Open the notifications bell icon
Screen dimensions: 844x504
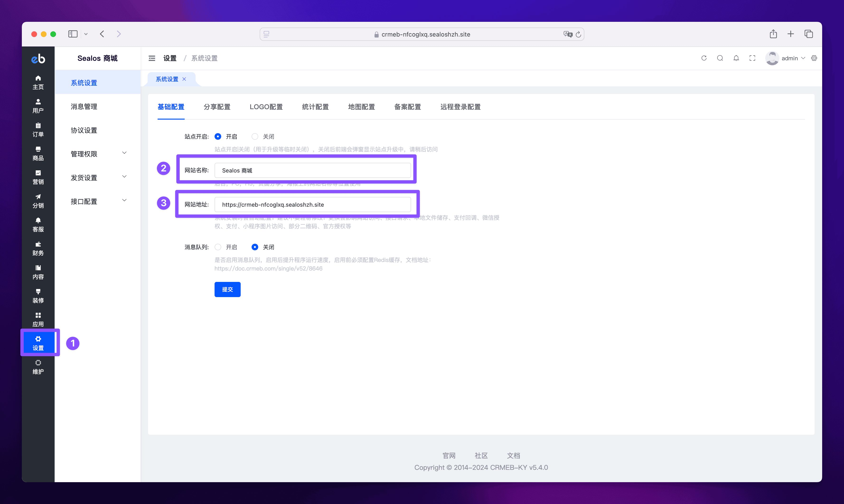point(736,58)
